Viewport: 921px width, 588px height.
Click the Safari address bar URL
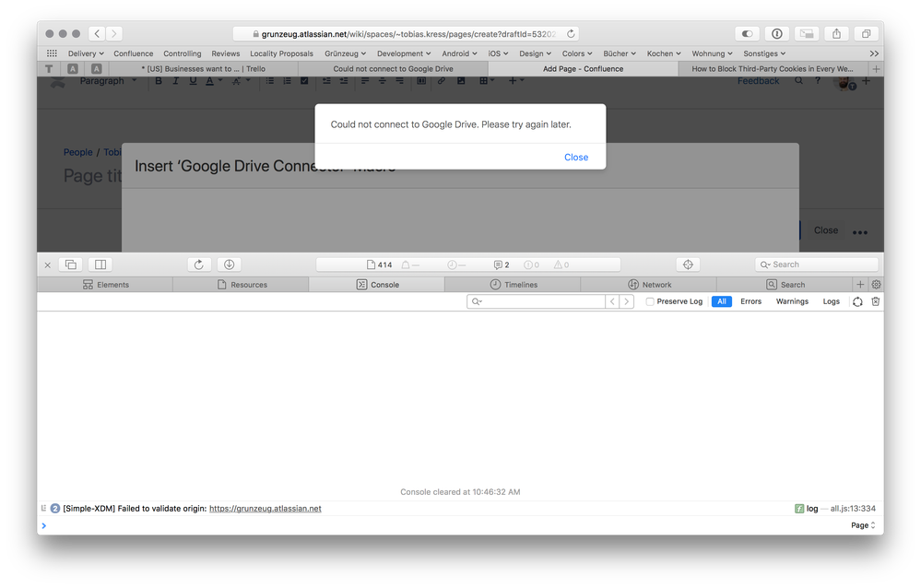[x=406, y=34]
